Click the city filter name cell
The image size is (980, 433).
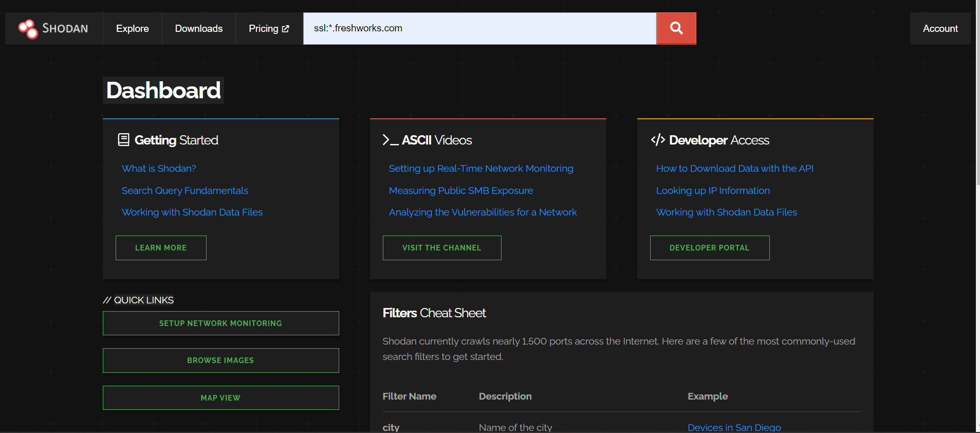point(391,427)
